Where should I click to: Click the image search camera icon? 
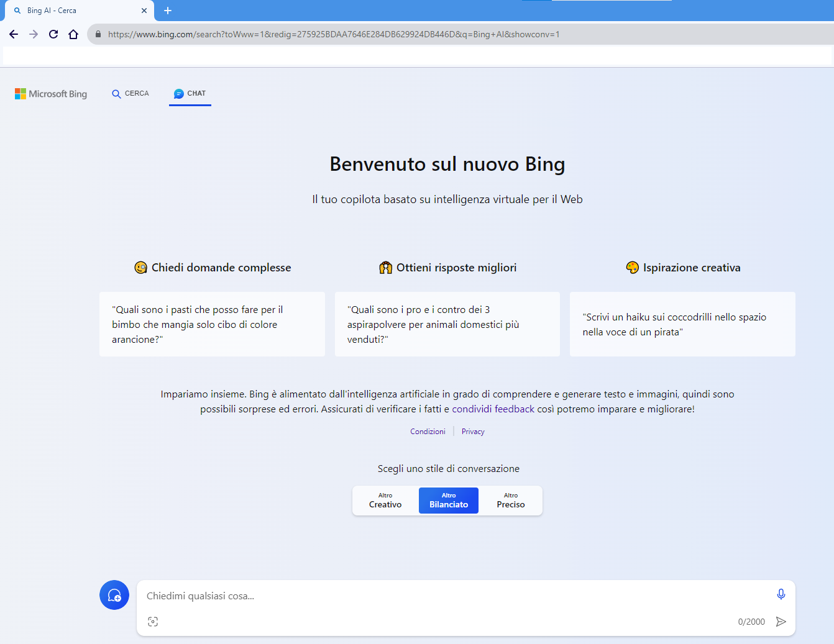[x=153, y=622]
